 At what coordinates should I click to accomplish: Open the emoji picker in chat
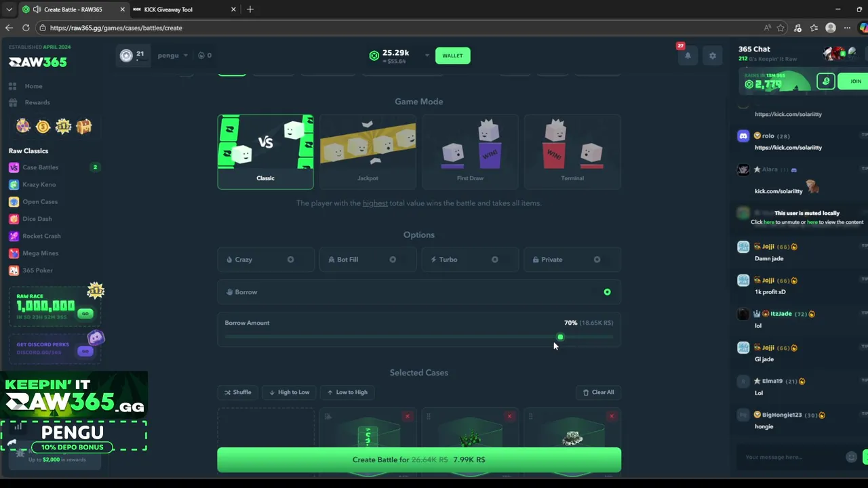click(x=852, y=457)
